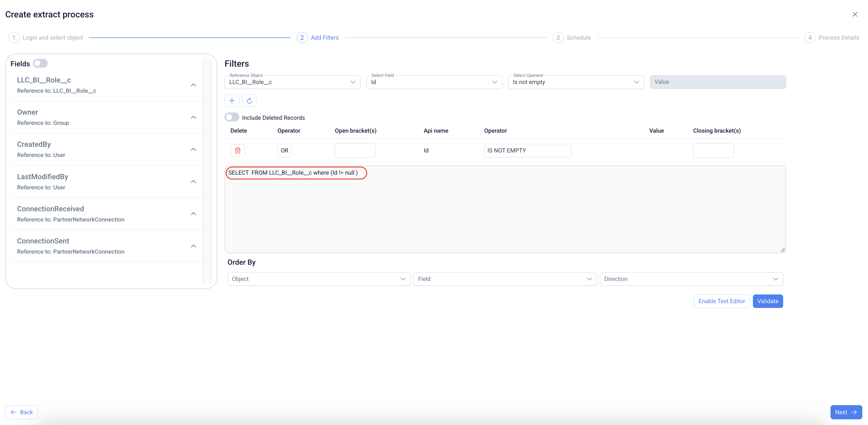Go to the Schedule step
868x425 pixels.
click(578, 38)
